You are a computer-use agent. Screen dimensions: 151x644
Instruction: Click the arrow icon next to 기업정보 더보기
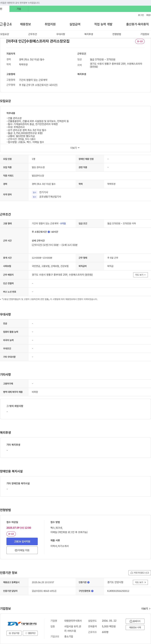coord(149,608)
